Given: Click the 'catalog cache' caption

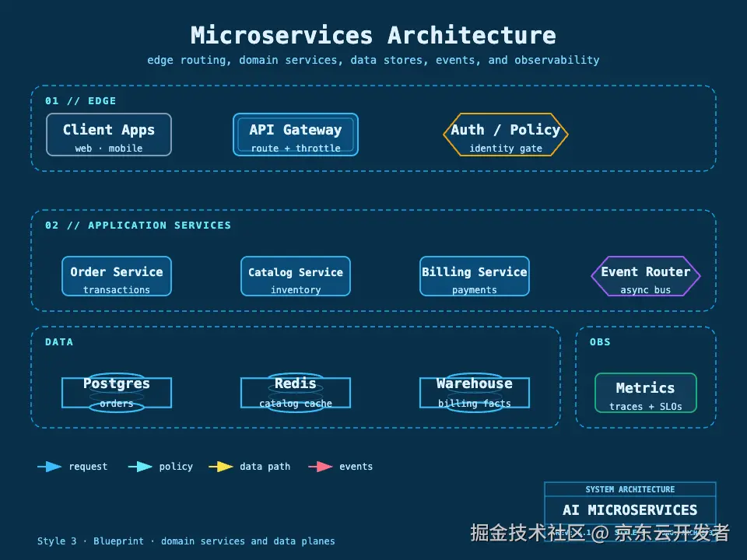Looking at the screenshot, I should pos(296,404).
